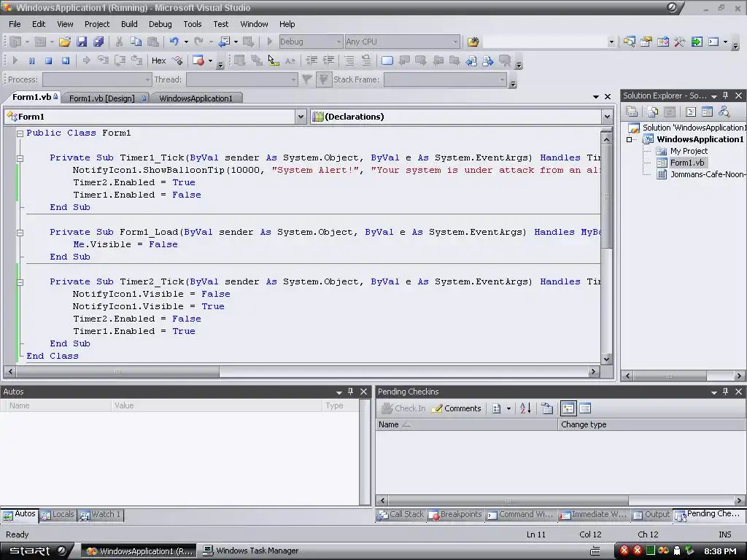747x560 pixels.
Task: Open the Debug menu
Action: tap(160, 24)
